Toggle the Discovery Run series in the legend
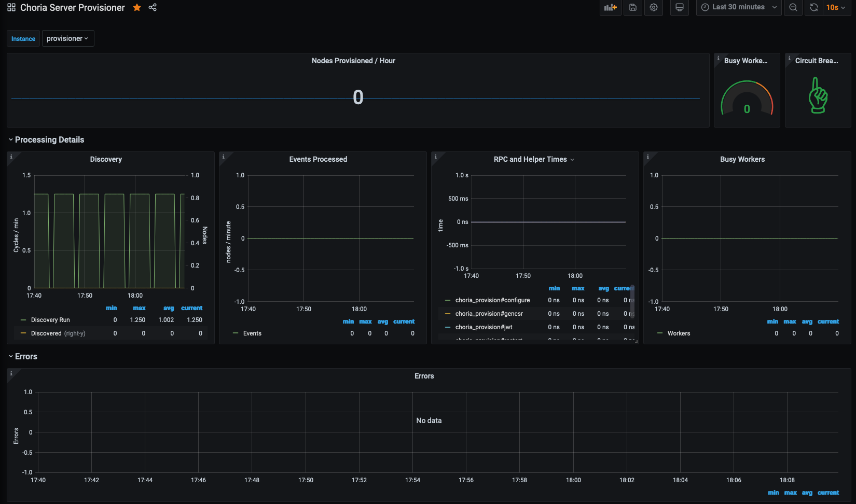This screenshot has height=504, width=856. pos(50,320)
